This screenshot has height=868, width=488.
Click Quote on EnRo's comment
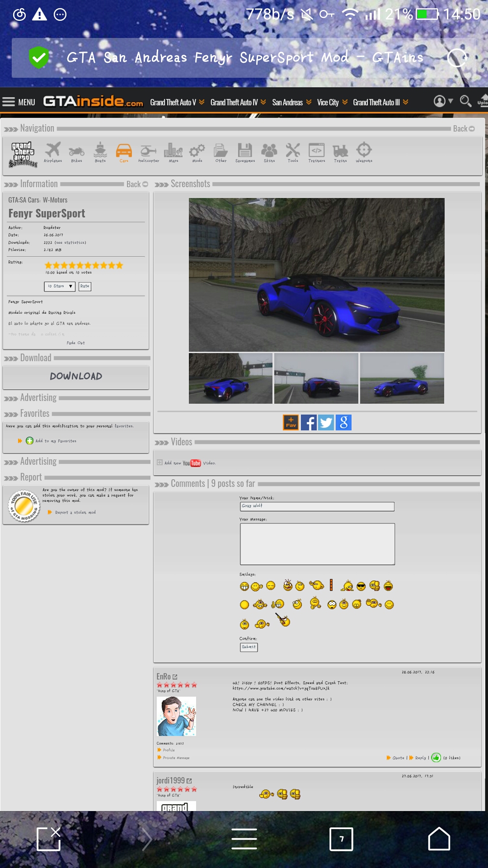click(x=399, y=758)
